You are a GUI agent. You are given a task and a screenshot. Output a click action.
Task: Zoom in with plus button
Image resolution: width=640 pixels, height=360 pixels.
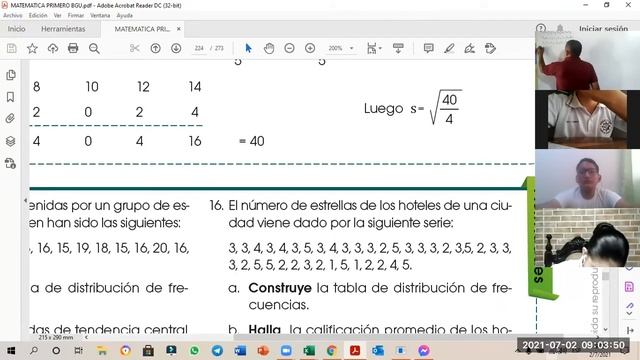[x=310, y=48]
